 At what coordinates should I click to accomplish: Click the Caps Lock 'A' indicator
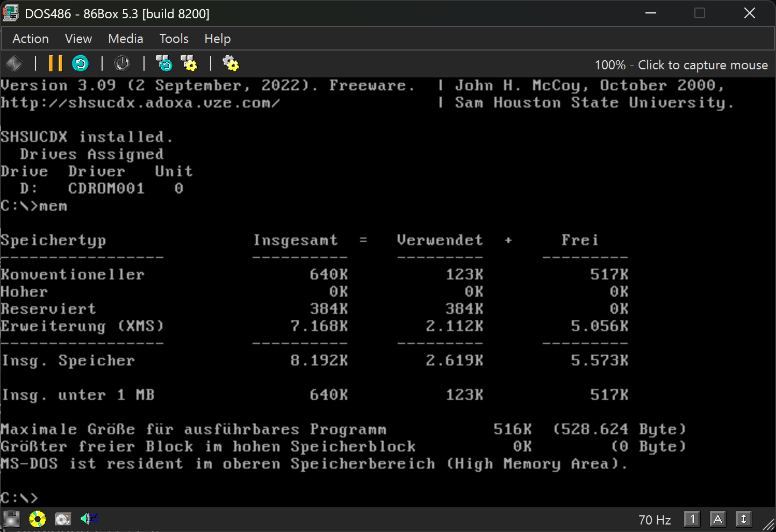(718, 519)
